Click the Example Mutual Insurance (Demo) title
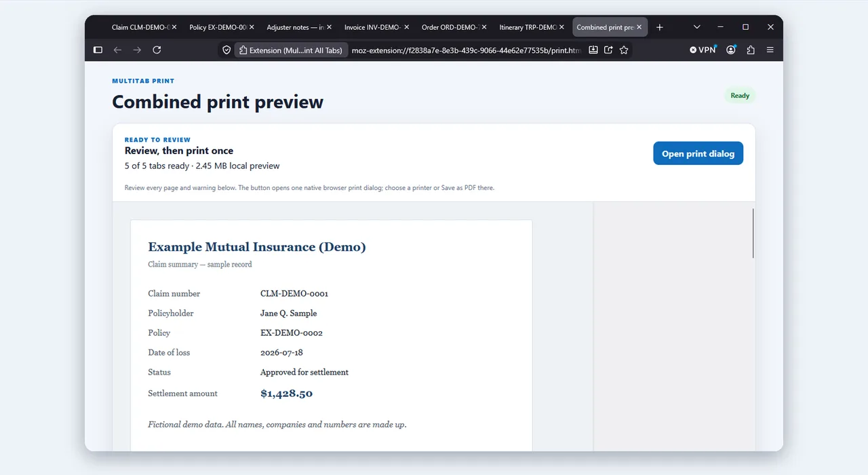 click(x=257, y=247)
